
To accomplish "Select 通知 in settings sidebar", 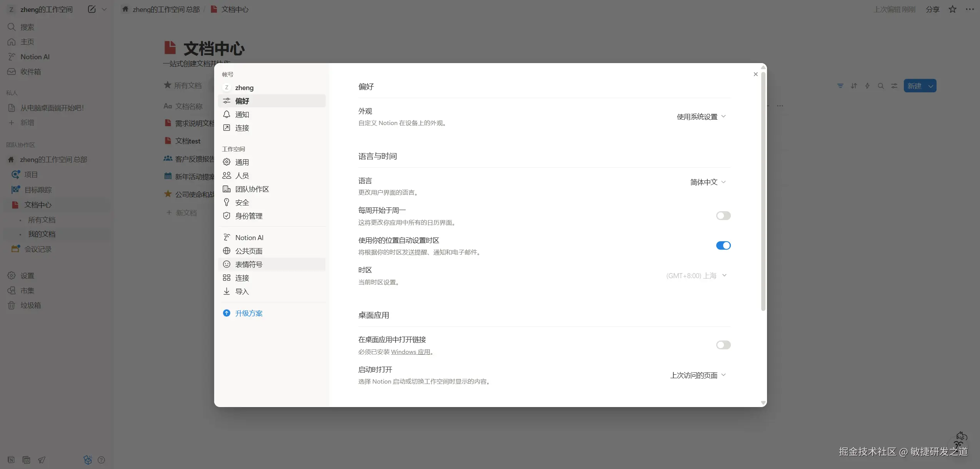I will pos(242,114).
